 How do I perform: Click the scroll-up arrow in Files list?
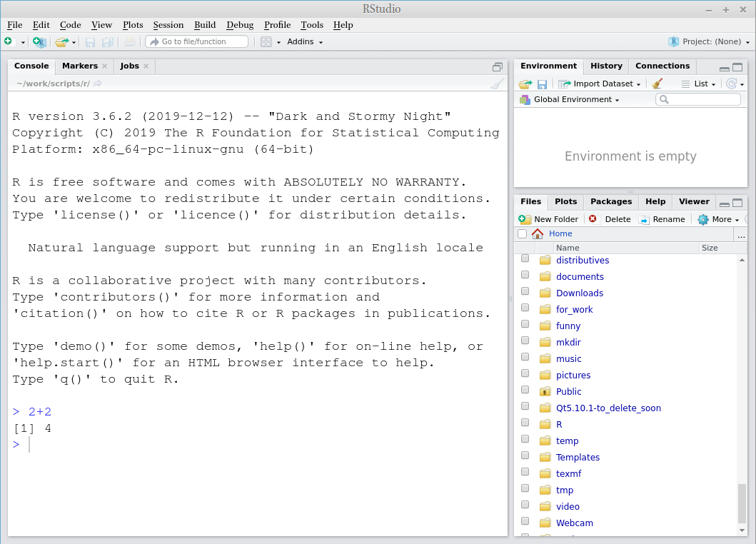click(742, 261)
